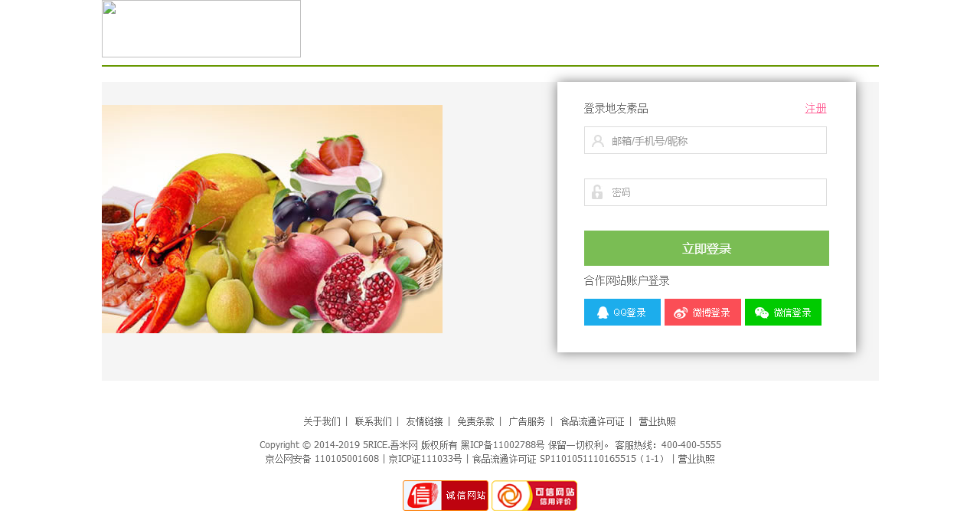Click the fruit and seafood banner image
The width and height of the screenshot is (980, 514).
pyautogui.click(x=272, y=219)
